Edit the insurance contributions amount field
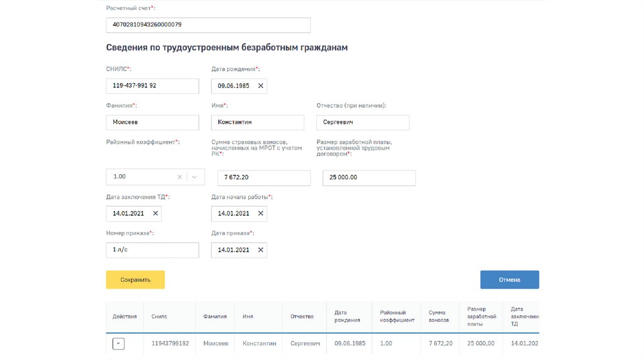This screenshot has width=644, height=361. point(264,178)
